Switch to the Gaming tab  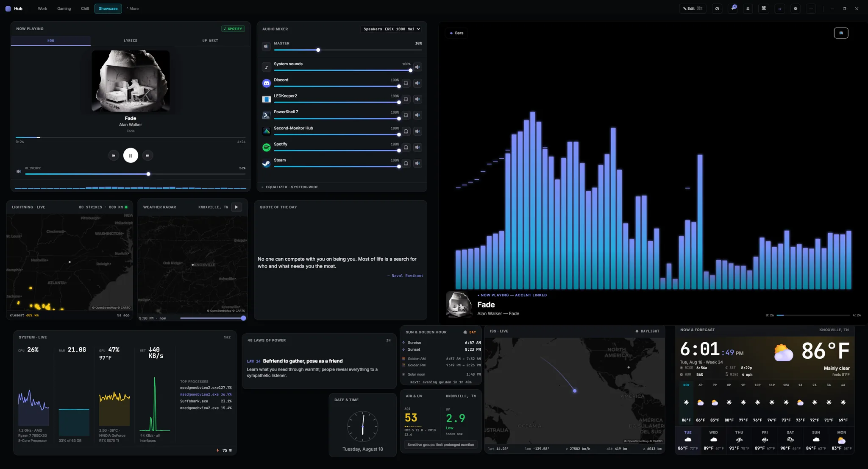64,8
